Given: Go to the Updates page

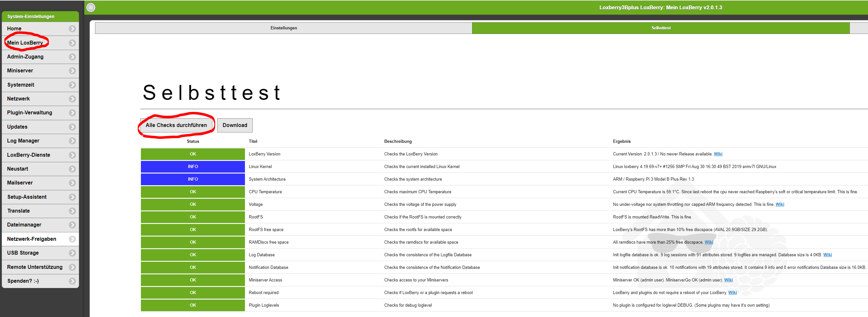Looking at the screenshot, I should pyautogui.click(x=40, y=127).
